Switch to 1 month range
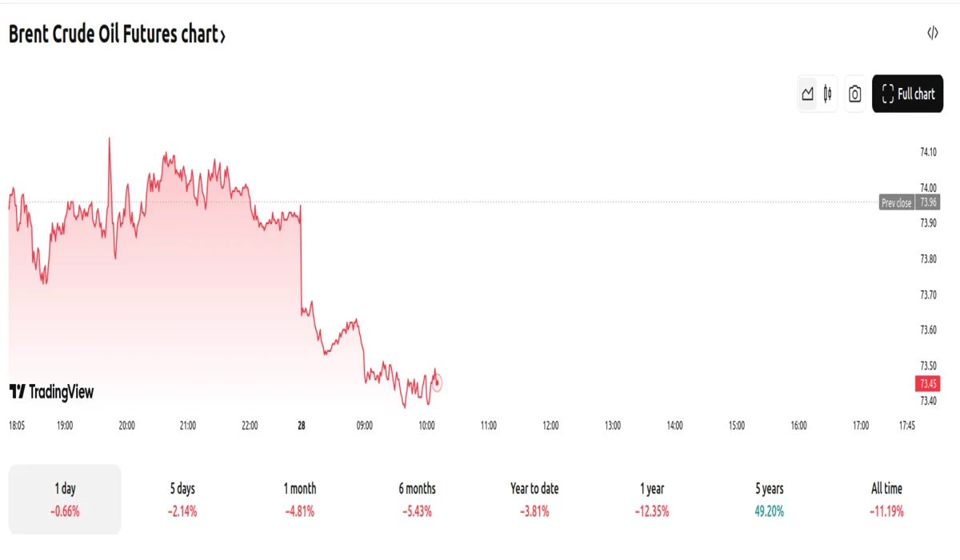This screenshot has width=960, height=560. click(x=299, y=498)
